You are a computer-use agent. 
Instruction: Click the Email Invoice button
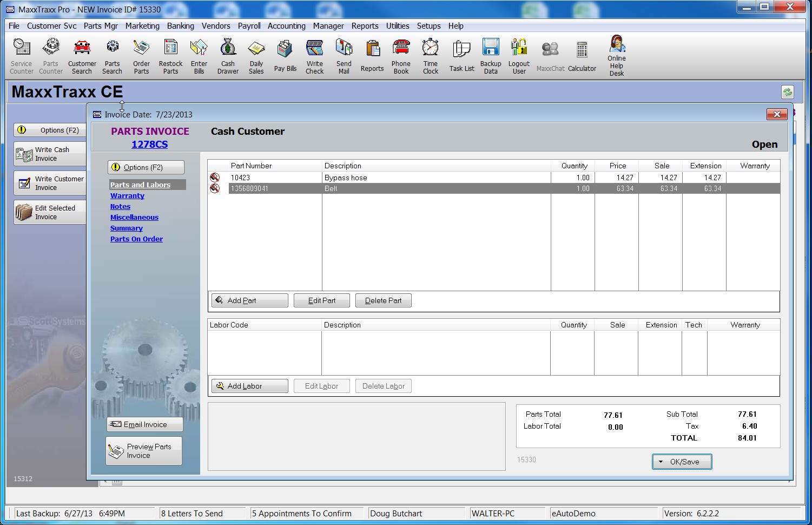pyautogui.click(x=145, y=424)
